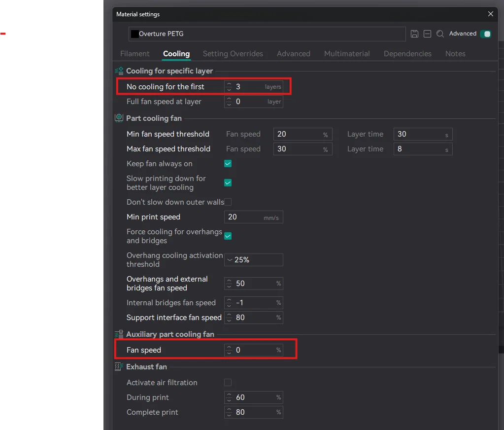Click the Auxiliary part cooling fan icon
This screenshot has width=504, height=430.
[119, 334]
